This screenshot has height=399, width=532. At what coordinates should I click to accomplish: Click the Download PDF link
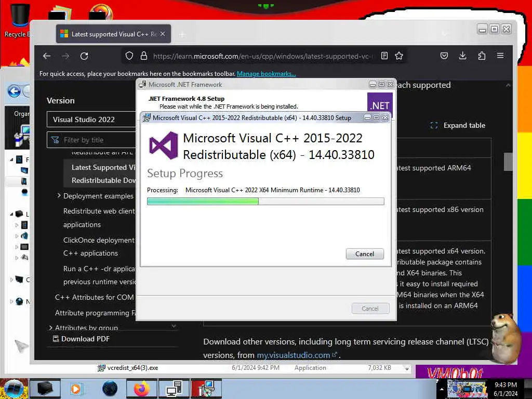81,339
